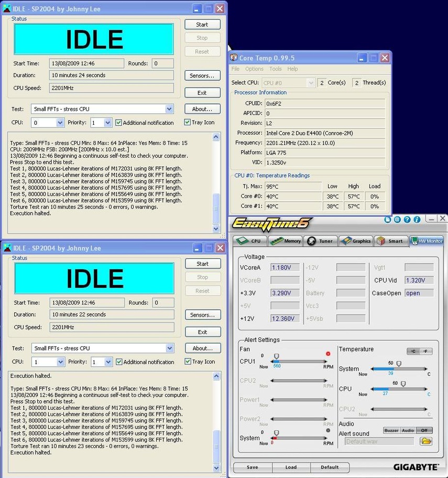Screen dimensions: 448x478
Task: Click the System fan alert slider handle
Action: point(277,433)
